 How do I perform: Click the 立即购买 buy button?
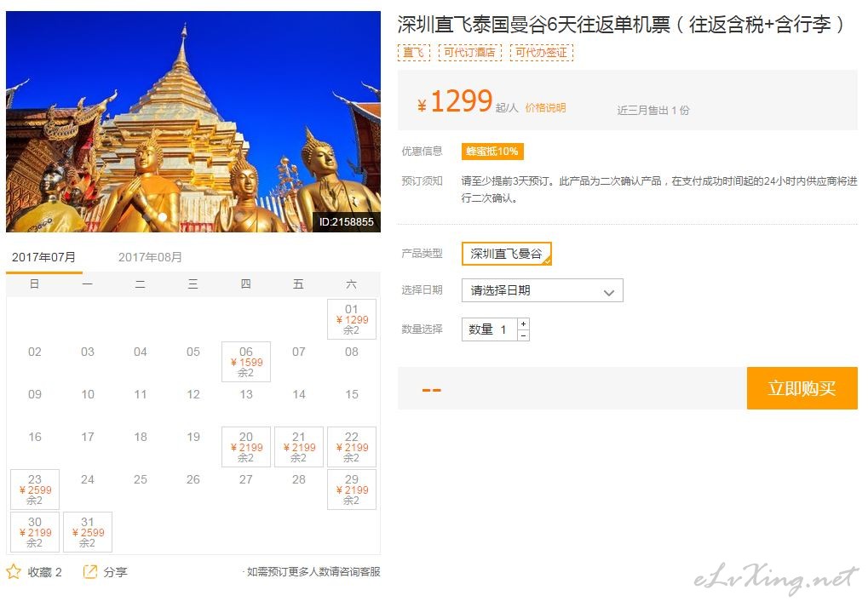[x=802, y=388]
